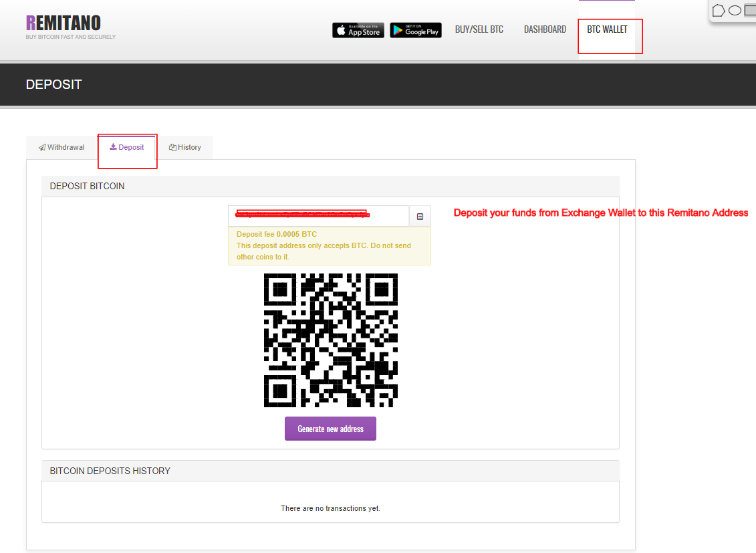This screenshot has height=553, width=756.
Task: Switch to the Withdrawal tab
Action: (x=61, y=147)
